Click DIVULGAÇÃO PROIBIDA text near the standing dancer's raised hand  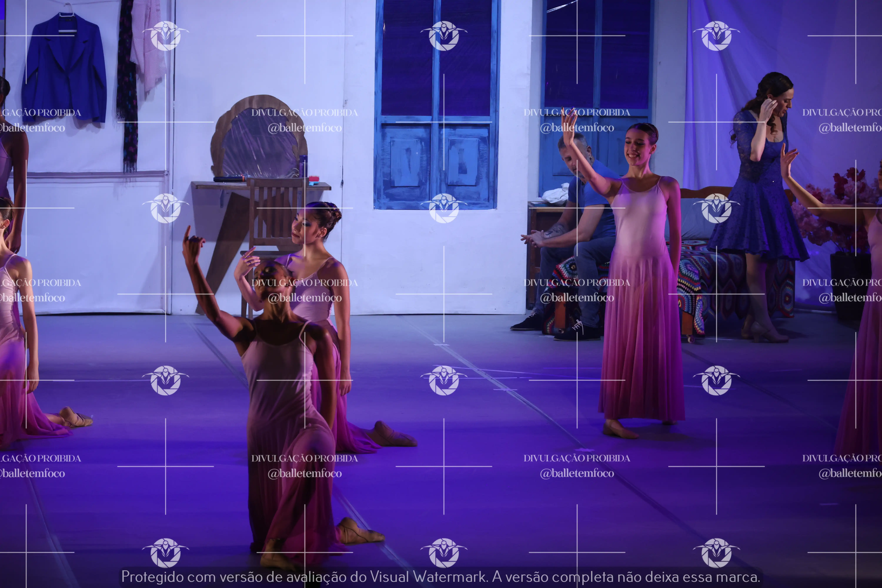click(x=577, y=112)
